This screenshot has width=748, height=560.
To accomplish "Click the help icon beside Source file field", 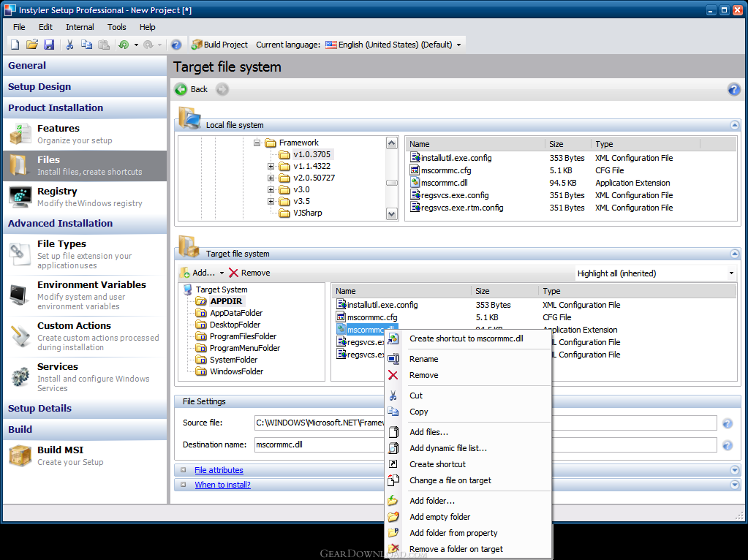I will 728,423.
